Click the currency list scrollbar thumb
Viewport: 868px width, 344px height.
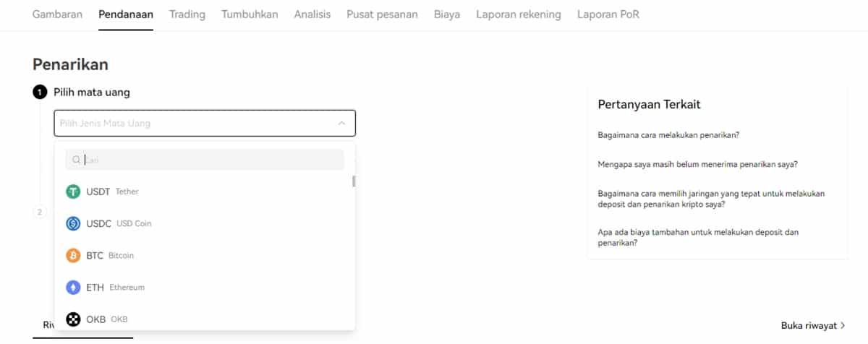[354, 181]
